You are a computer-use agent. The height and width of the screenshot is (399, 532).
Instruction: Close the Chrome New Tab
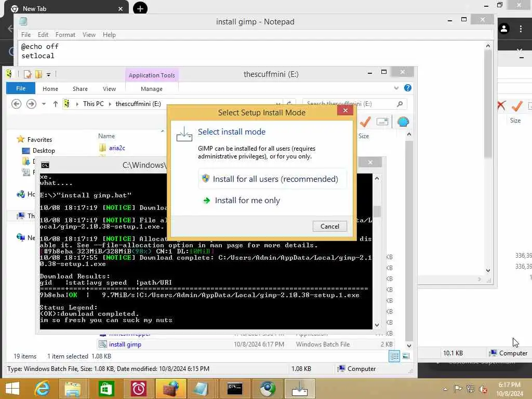(121, 9)
